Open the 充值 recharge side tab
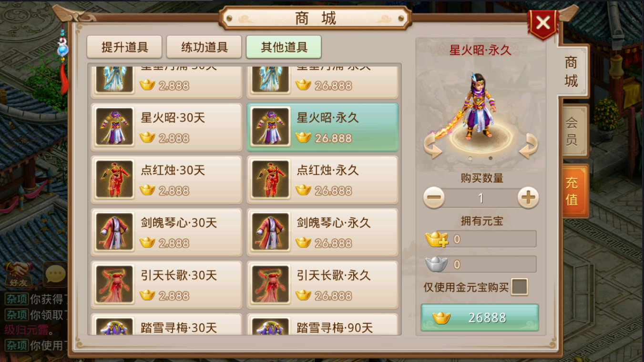This screenshot has height=362, width=644. (x=573, y=191)
